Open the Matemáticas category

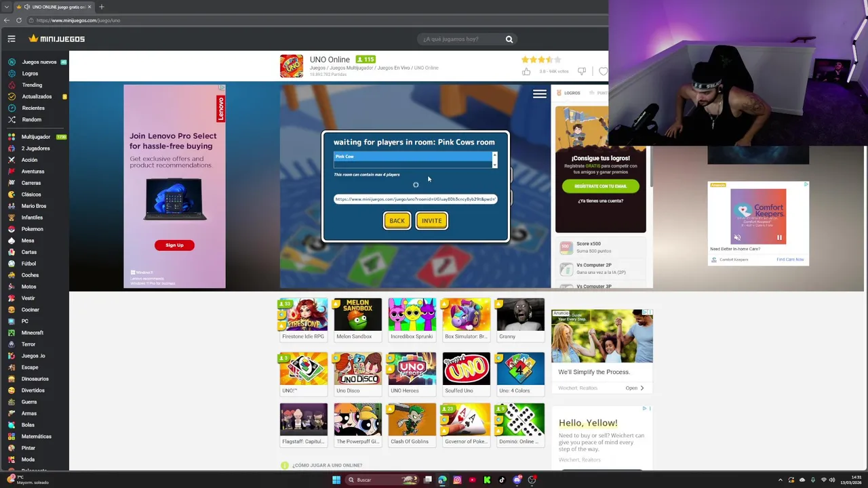(36, 436)
